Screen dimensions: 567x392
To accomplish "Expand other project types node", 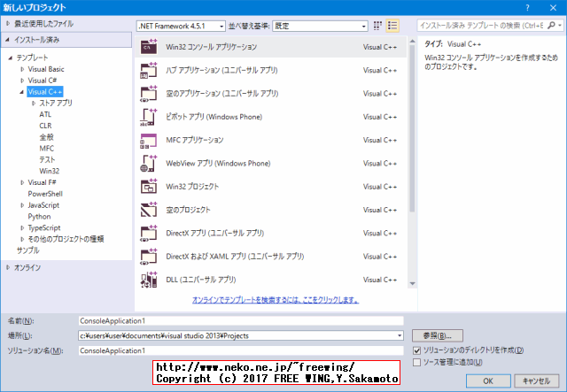I will 22,239.
